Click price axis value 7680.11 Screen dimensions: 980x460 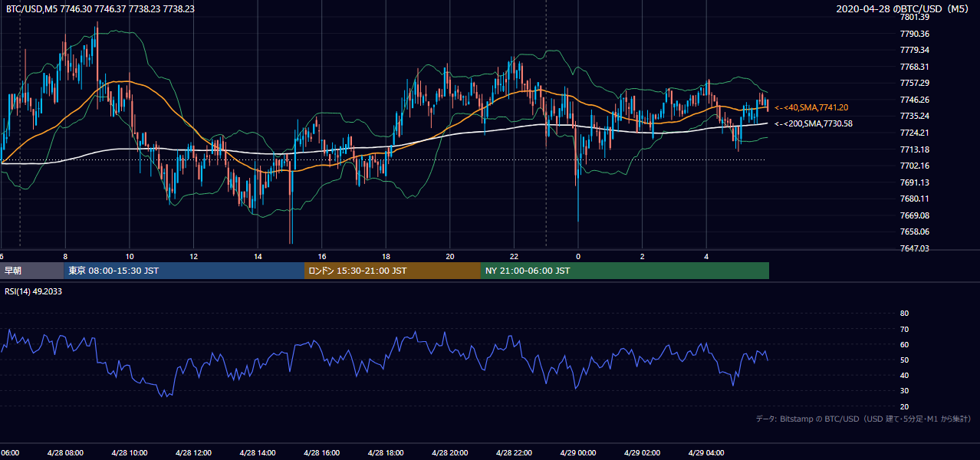[915, 199]
